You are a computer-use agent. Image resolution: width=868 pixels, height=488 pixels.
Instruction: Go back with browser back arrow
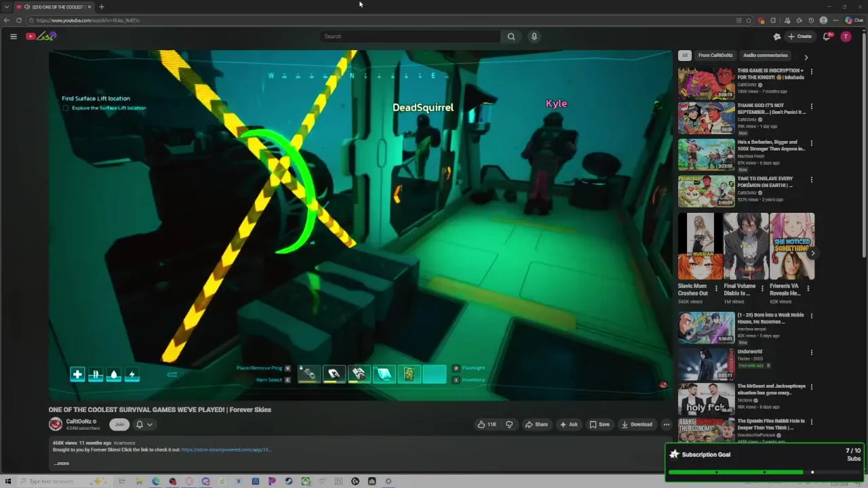pyautogui.click(x=7, y=20)
